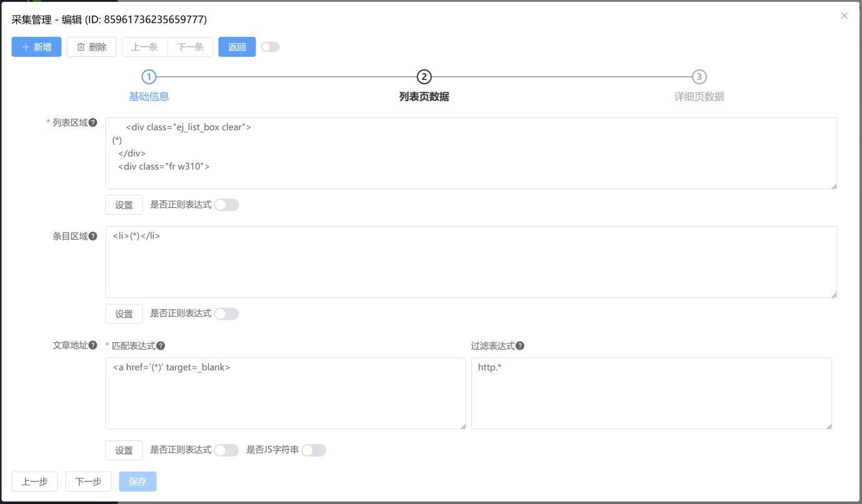Click into the 列表区域 text area

click(471, 153)
